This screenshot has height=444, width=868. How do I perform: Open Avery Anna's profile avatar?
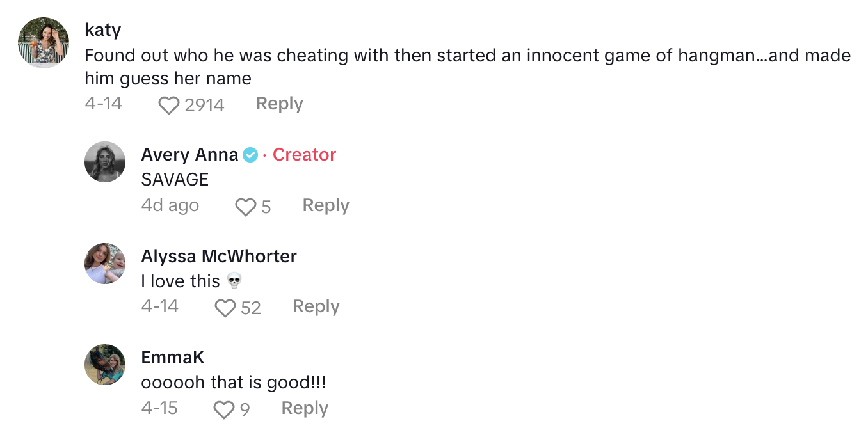click(105, 162)
